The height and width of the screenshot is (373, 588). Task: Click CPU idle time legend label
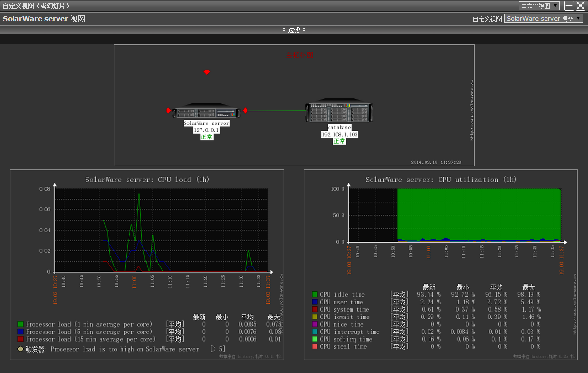(343, 295)
